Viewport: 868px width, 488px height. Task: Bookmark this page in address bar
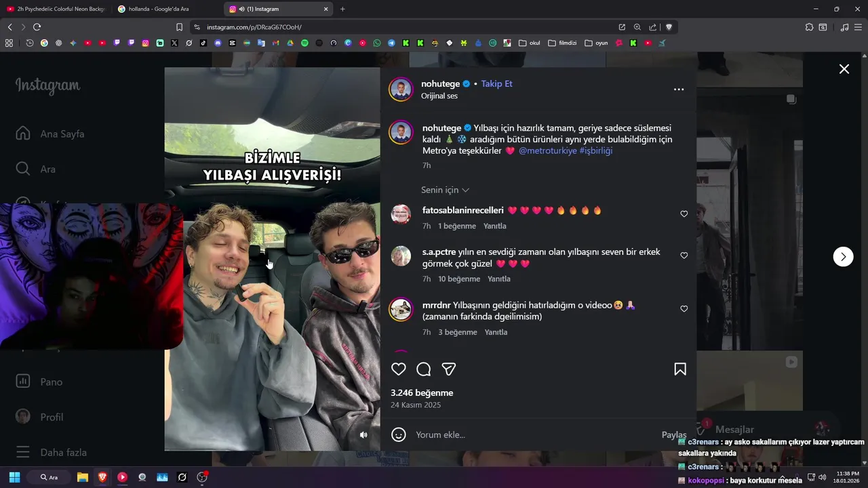tap(179, 27)
